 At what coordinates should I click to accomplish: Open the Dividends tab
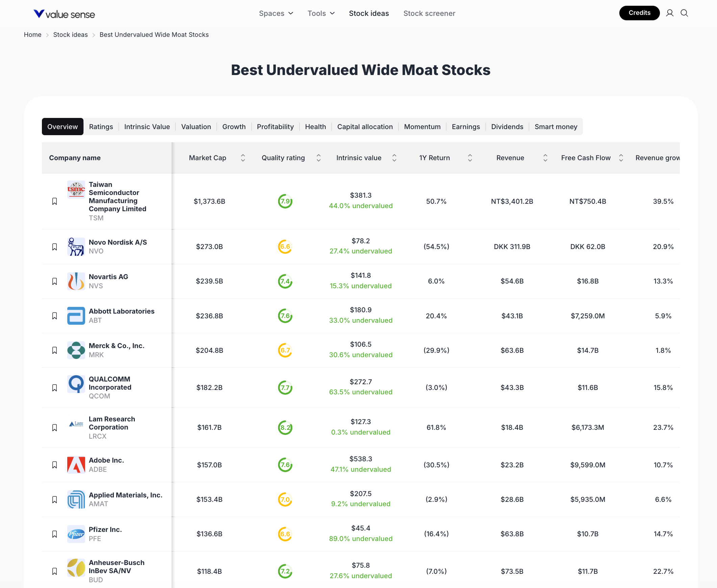tap(507, 127)
